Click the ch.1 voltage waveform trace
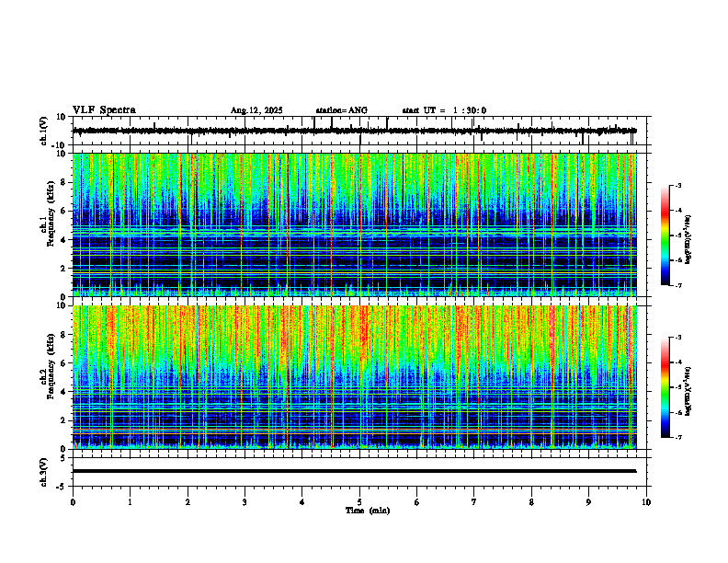The width and height of the screenshot is (728, 563). click(354, 131)
